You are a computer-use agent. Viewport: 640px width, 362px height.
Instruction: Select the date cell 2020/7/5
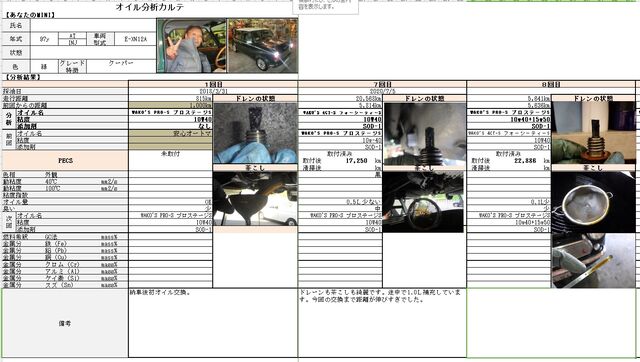click(x=382, y=91)
